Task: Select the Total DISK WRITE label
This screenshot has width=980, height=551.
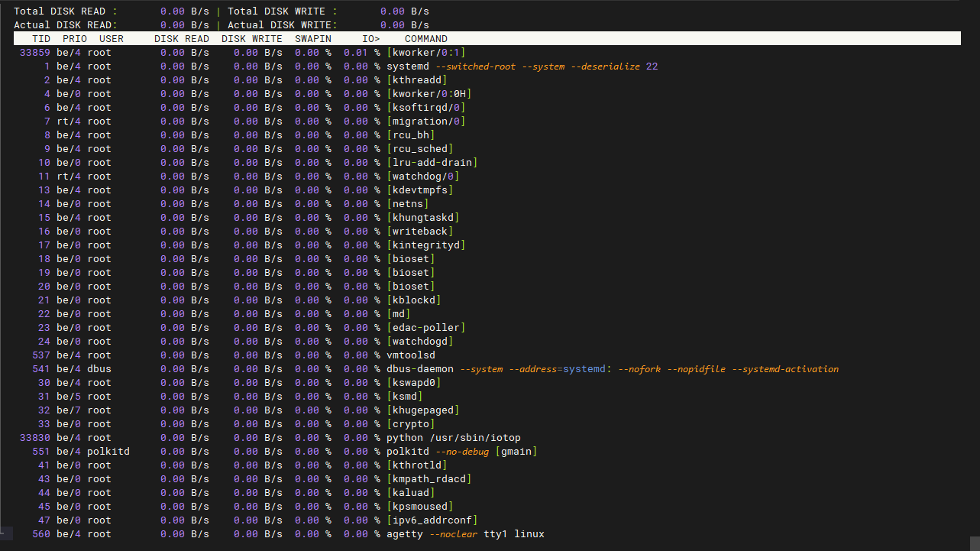Action: pos(283,11)
